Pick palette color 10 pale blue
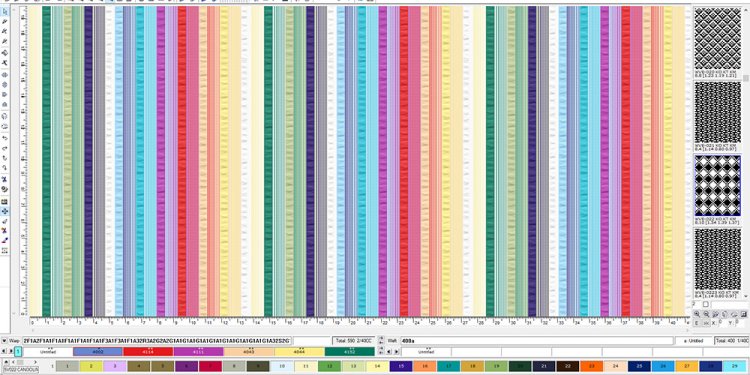The image size is (750, 375). coord(282,366)
